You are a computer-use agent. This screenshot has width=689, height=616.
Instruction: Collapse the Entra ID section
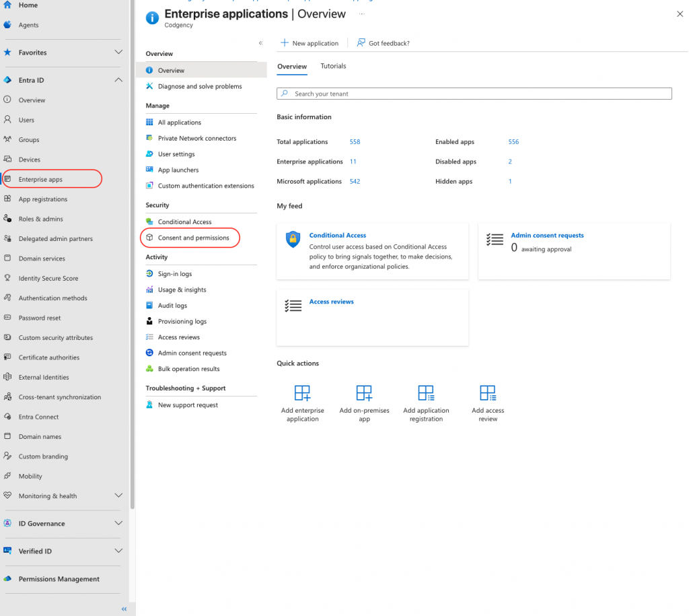point(118,80)
